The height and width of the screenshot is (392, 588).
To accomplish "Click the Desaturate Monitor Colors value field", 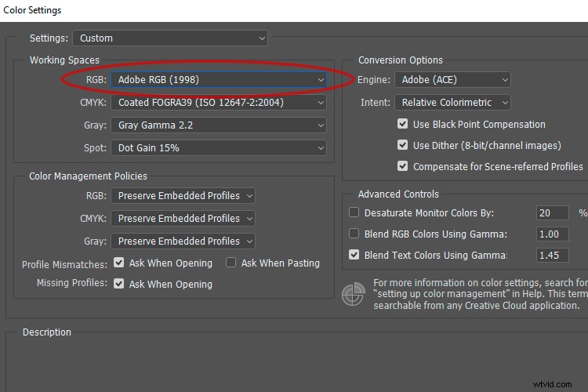I will (553, 213).
